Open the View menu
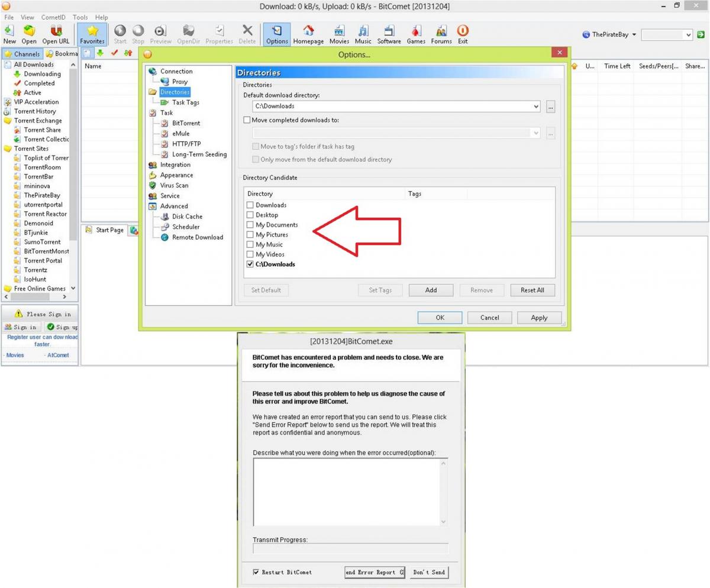The image size is (710, 588). pos(27,17)
